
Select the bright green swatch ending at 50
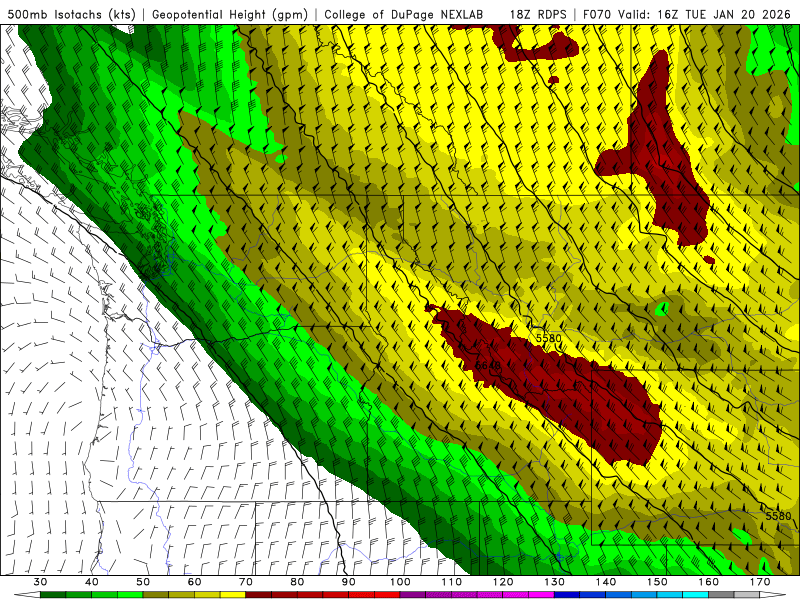(130, 594)
